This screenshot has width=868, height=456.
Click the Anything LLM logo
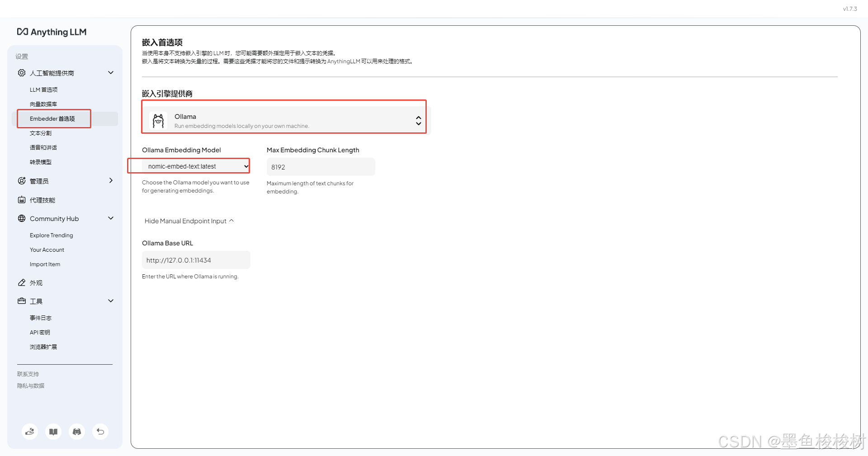[x=52, y=32]
